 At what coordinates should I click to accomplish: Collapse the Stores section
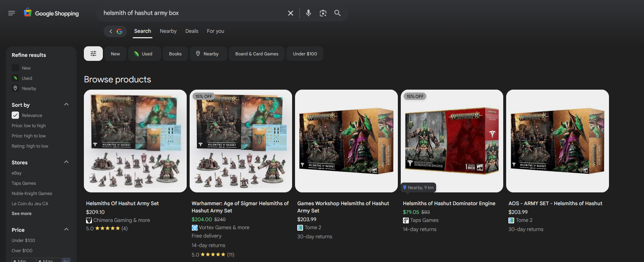pos(66,162)
